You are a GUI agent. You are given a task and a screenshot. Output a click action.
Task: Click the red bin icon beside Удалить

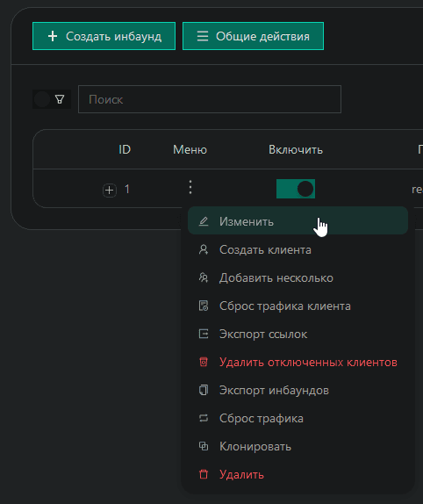pos(204,474)
